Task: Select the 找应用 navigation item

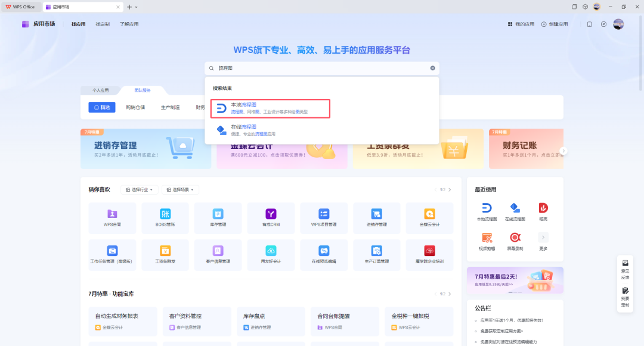Action: tap(79, 24)
